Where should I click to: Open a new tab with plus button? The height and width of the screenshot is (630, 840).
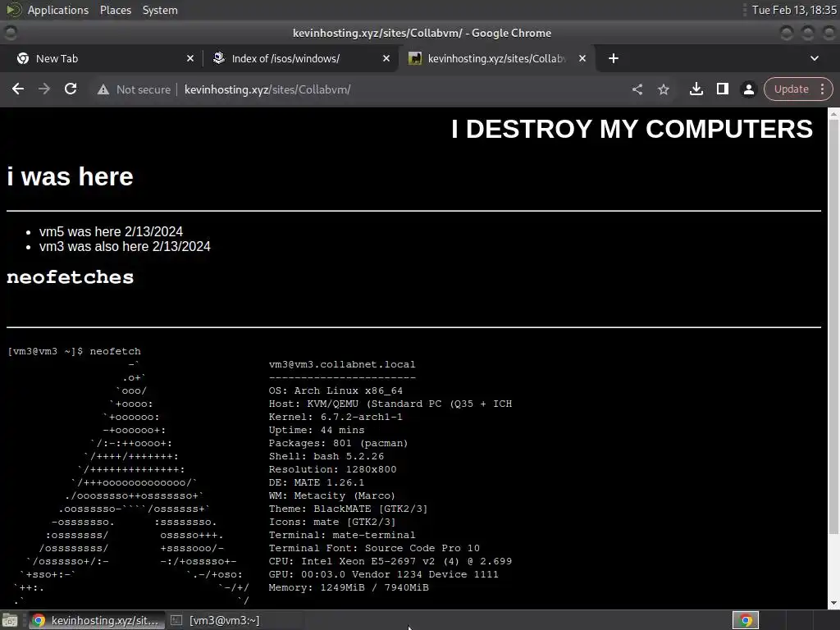(x=614, y=58)
